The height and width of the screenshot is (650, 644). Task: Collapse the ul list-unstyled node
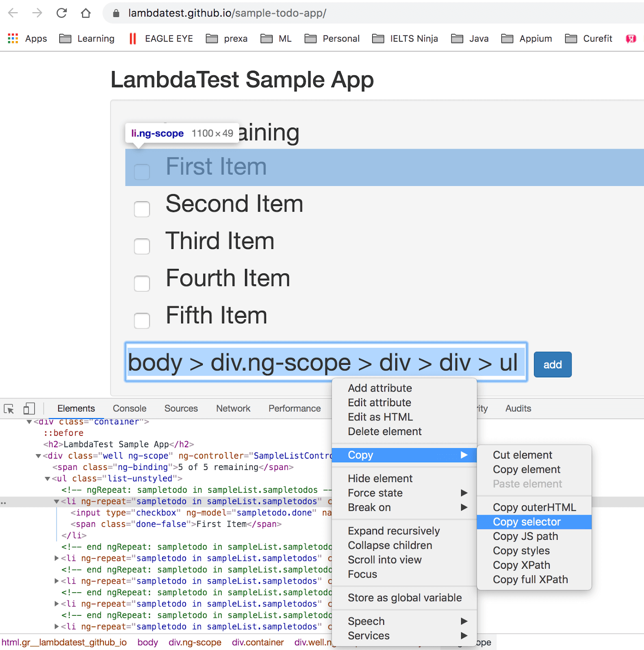tap(48, 479)
